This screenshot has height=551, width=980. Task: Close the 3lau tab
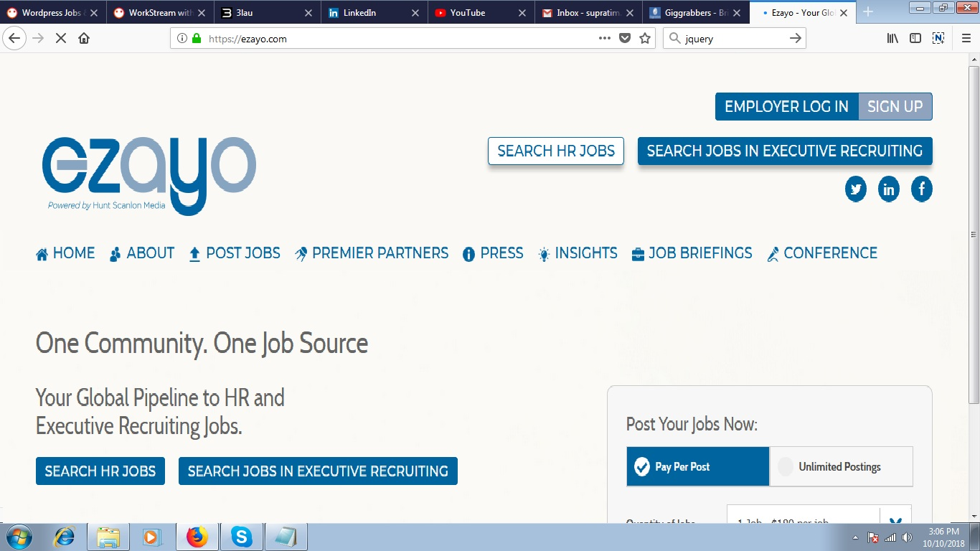(x=308, y=13)
